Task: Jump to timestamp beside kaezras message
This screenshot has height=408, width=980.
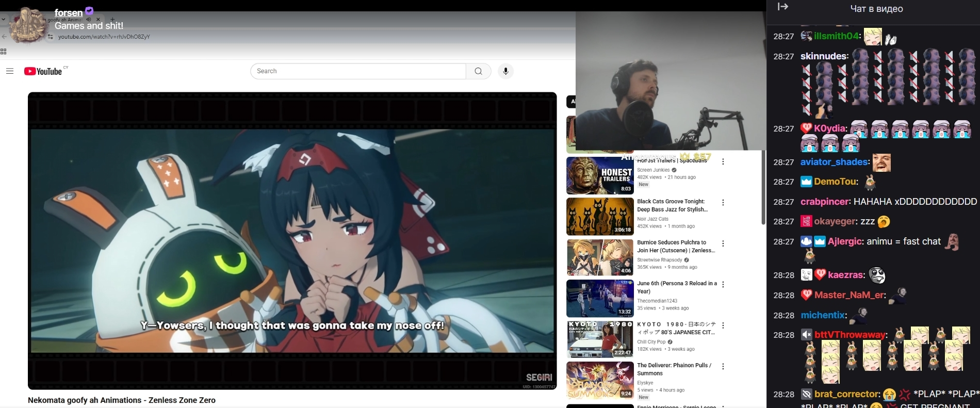Action: (783, 275)
